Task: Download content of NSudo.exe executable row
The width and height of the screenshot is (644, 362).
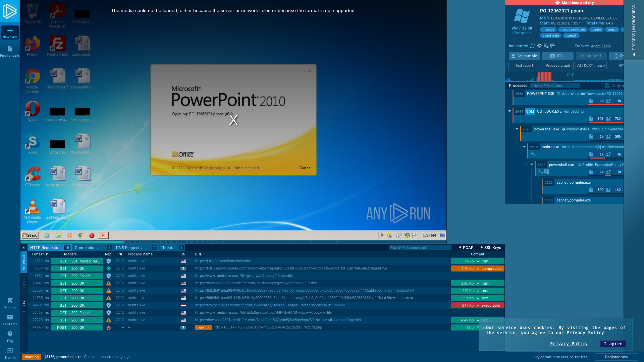Action: click(x=478, y=305)
